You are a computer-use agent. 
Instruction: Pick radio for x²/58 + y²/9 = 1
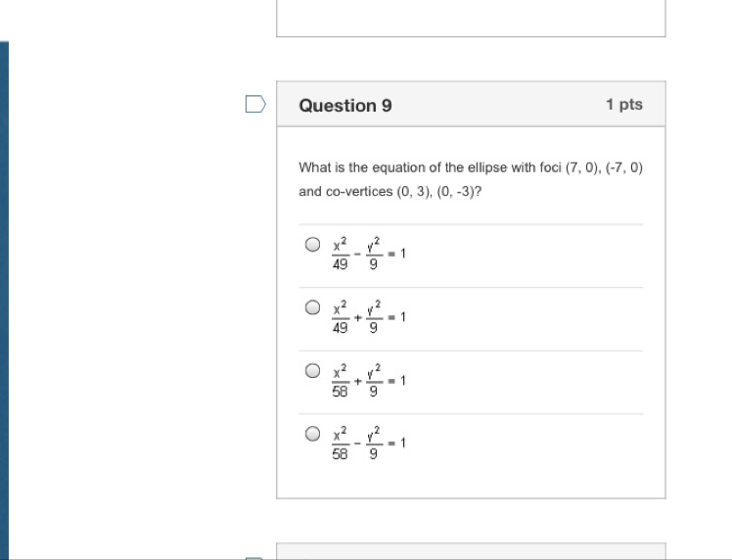311,371
